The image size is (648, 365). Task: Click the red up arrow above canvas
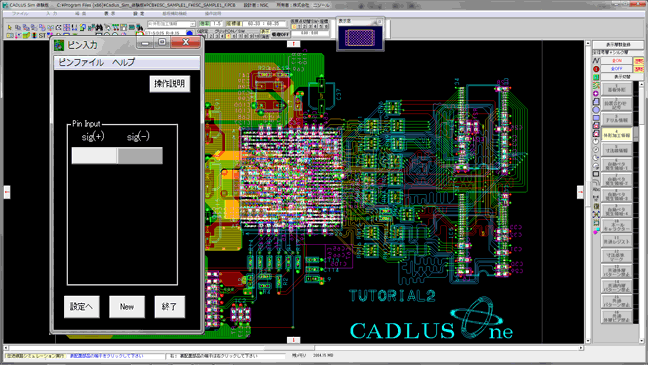click(293, 44)
